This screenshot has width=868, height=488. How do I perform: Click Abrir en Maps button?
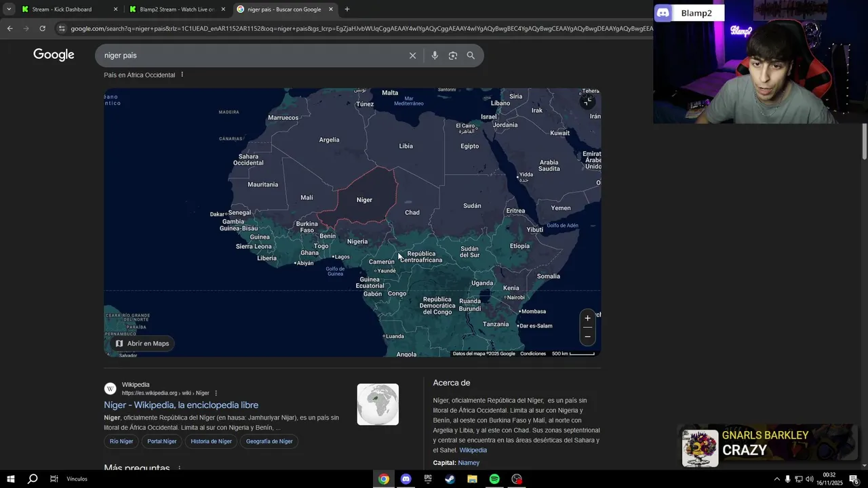pos(142,344)
